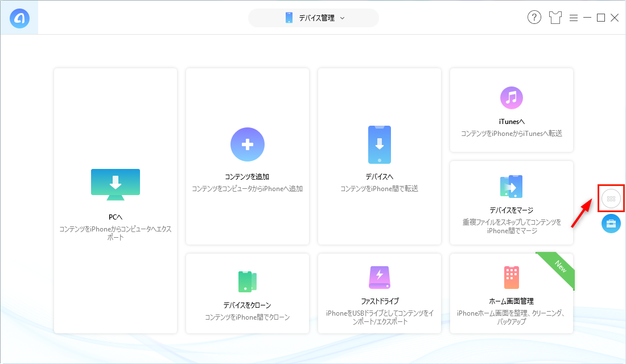Open the デバイス管理 dropdown

click(x=314, y=18)
